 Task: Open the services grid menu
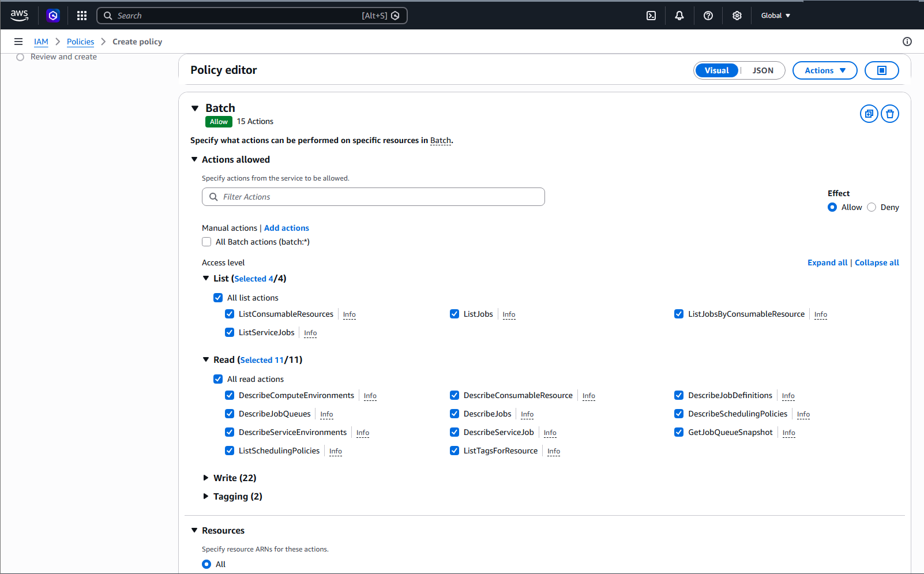(x=82, y=16)
